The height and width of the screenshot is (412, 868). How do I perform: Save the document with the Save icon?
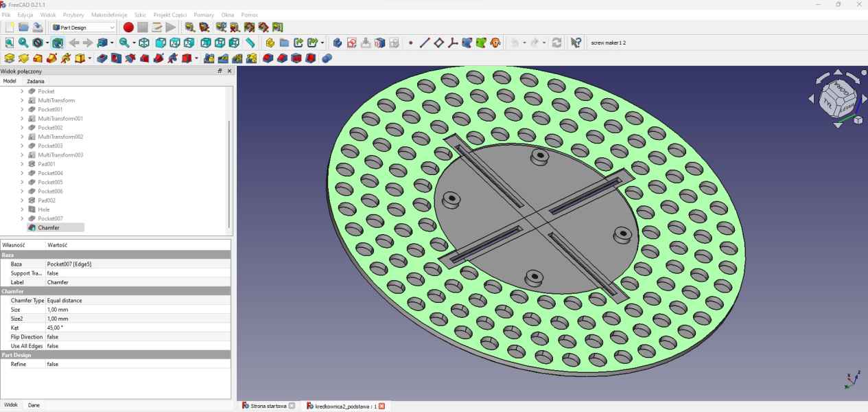(x=38, y=27)
